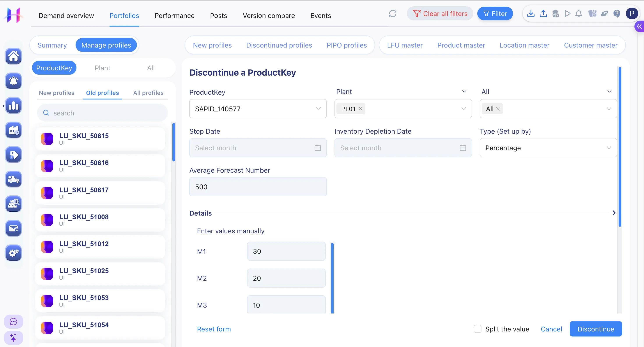Viewport: 644px width, 347px height.
Task: Enable the Split the value checkbox
Action: 478,329
